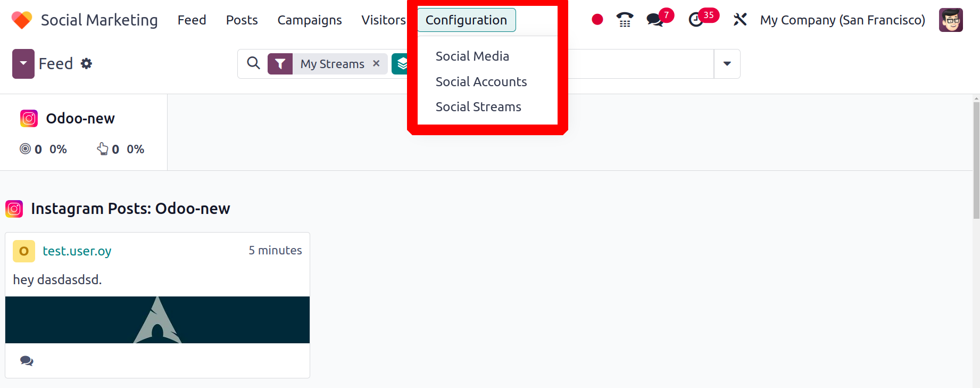Click the Social Marketing heart logo
980x388 pixels.
22,20
